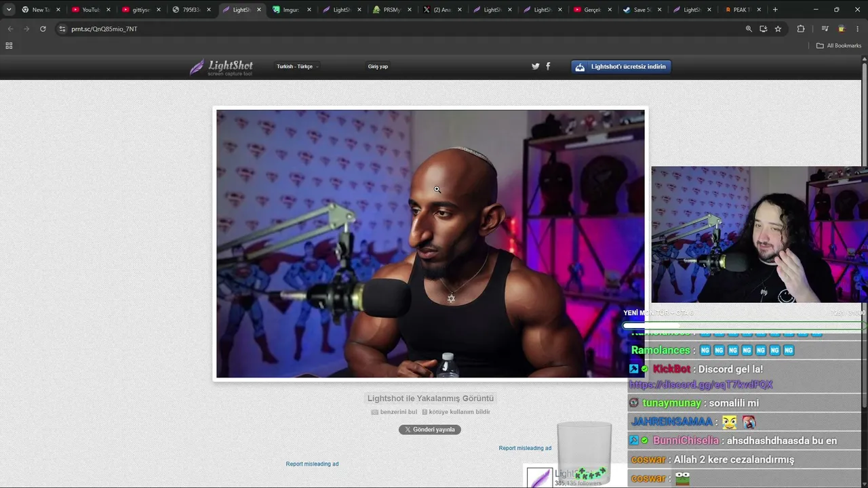Switch to the 795f33 tab

point(191,9)
